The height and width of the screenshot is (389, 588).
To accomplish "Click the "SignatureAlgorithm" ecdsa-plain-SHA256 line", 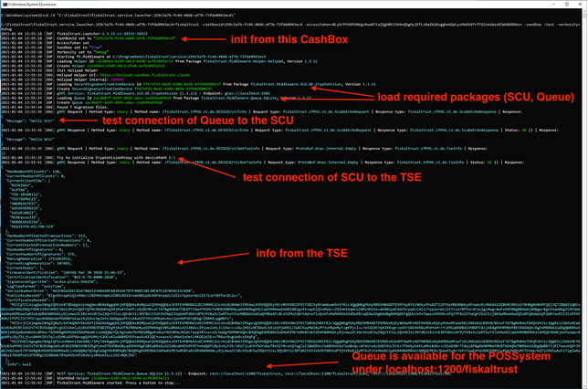I will 52,282.
